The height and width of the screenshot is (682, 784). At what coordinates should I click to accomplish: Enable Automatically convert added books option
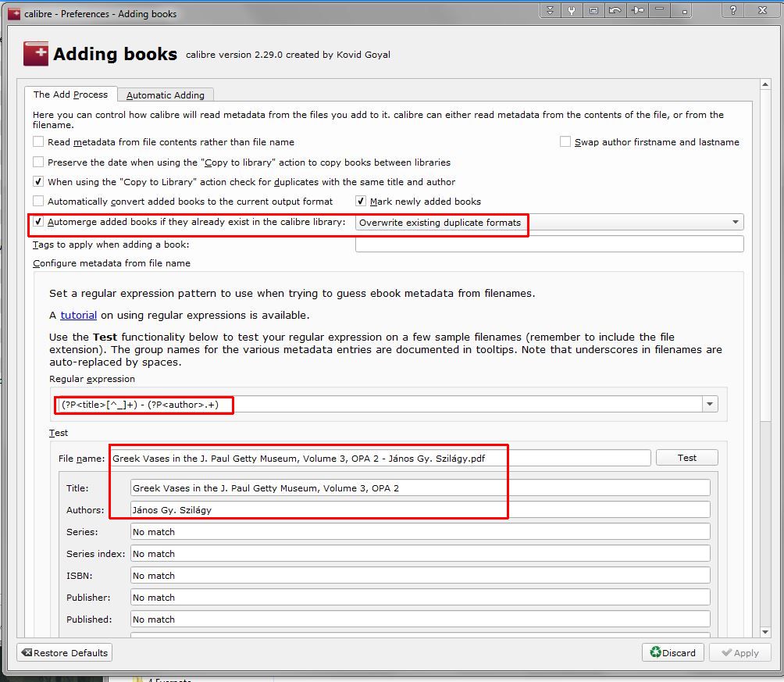tap(38, 201)
